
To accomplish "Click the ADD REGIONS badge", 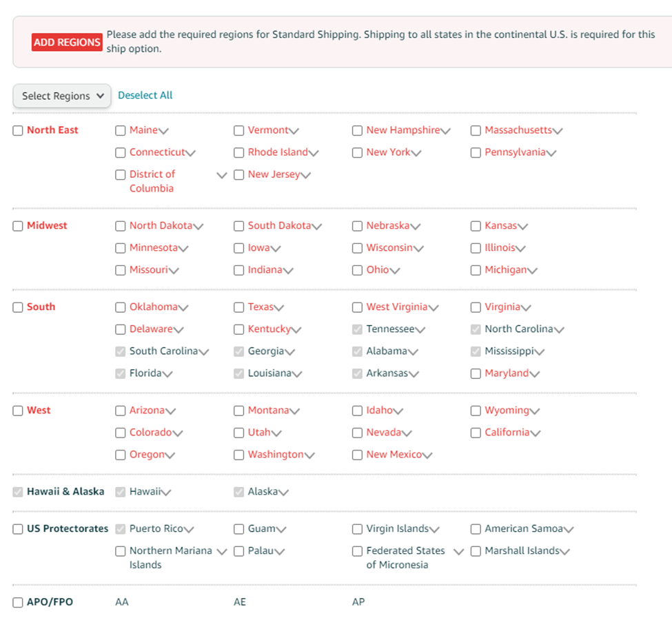I will tap(65, 41).
